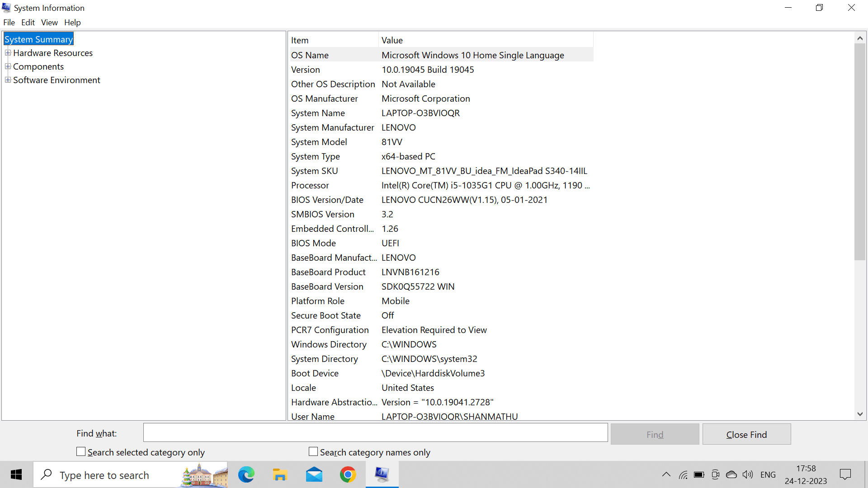Click the System Information taskbar icon

tap(382, 474)
